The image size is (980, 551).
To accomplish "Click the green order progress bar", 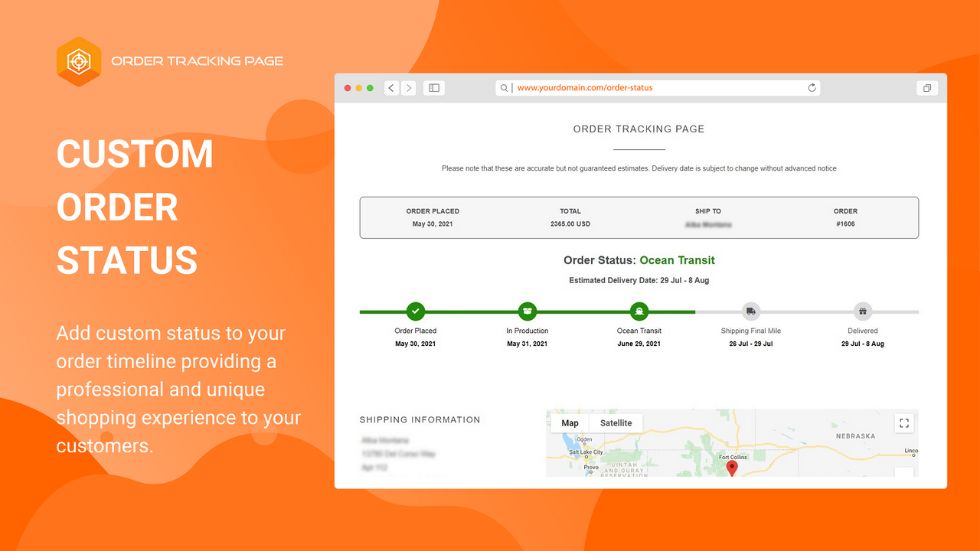I will tap(528, 312).
